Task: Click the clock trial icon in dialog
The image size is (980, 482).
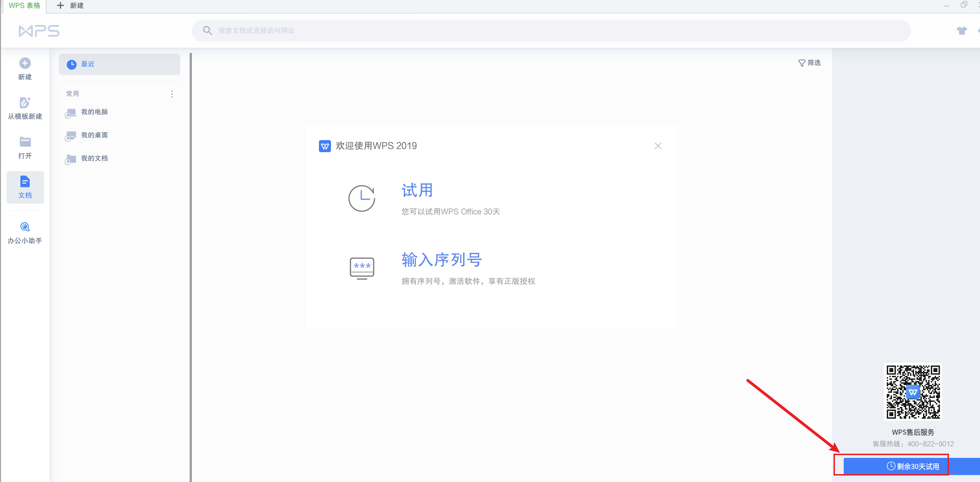Action: 362,199
